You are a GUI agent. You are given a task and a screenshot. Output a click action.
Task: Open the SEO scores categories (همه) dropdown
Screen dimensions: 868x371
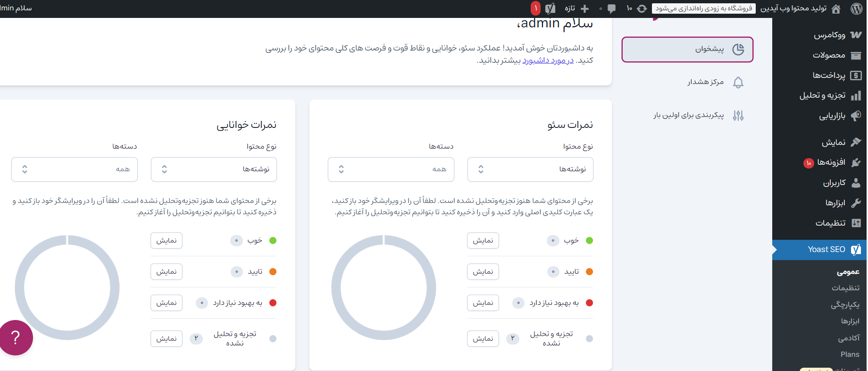pos(391,169)
